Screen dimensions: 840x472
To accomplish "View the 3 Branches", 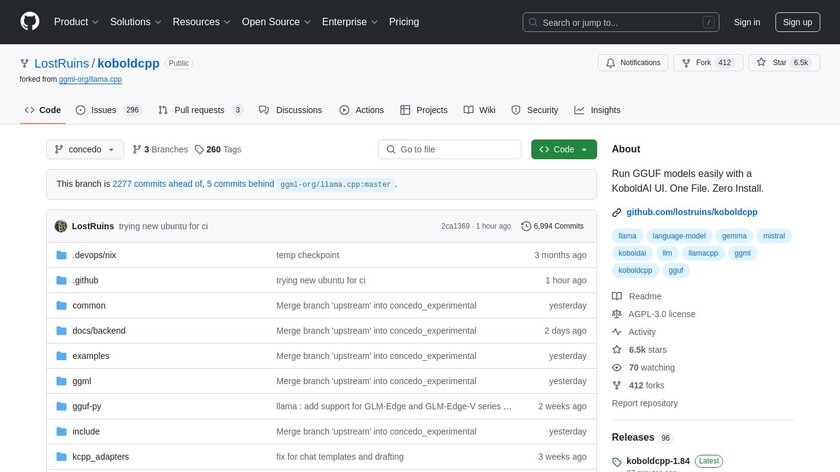I will [x=160, y=149].
